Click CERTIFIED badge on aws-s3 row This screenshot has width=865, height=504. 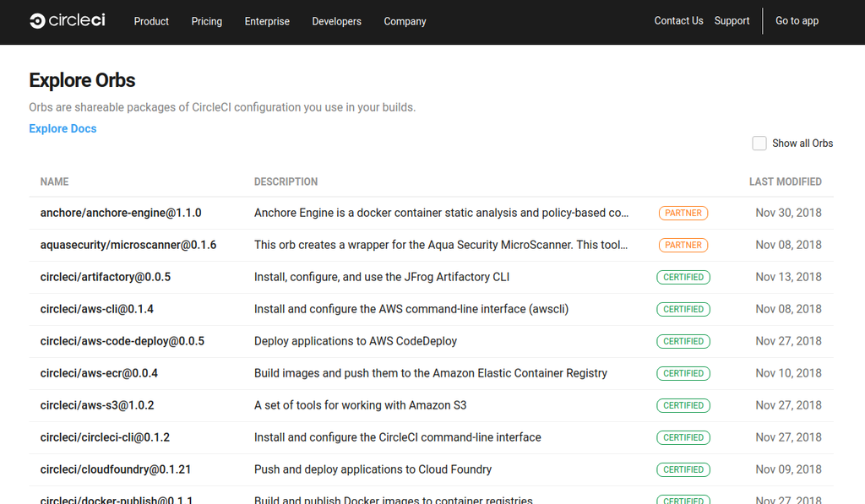tap(683, 405)
